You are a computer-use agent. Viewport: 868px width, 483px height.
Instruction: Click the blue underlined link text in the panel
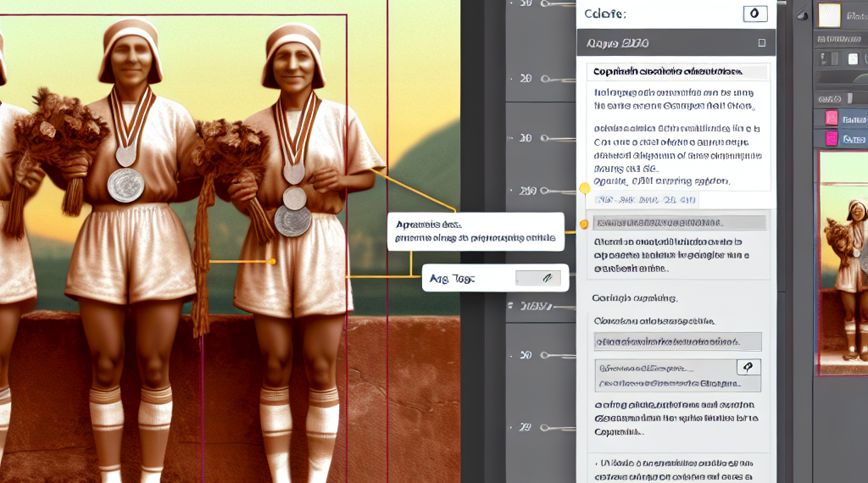click(644, 201)
